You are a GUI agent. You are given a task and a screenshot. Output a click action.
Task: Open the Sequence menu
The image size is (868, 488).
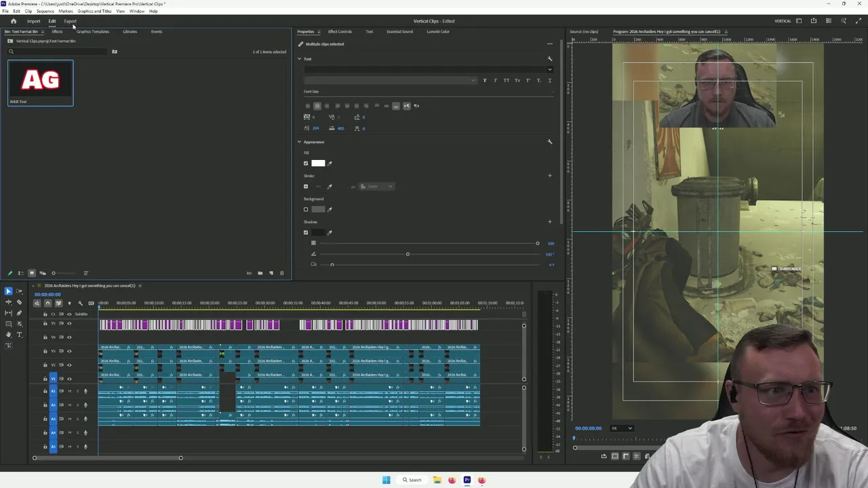pyautogui.click(x=45, y=12)
